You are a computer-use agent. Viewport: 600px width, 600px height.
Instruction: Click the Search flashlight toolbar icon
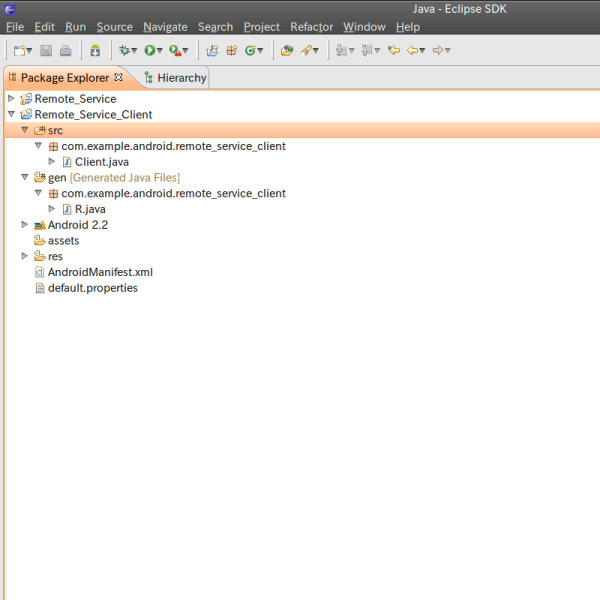[306, 50]
